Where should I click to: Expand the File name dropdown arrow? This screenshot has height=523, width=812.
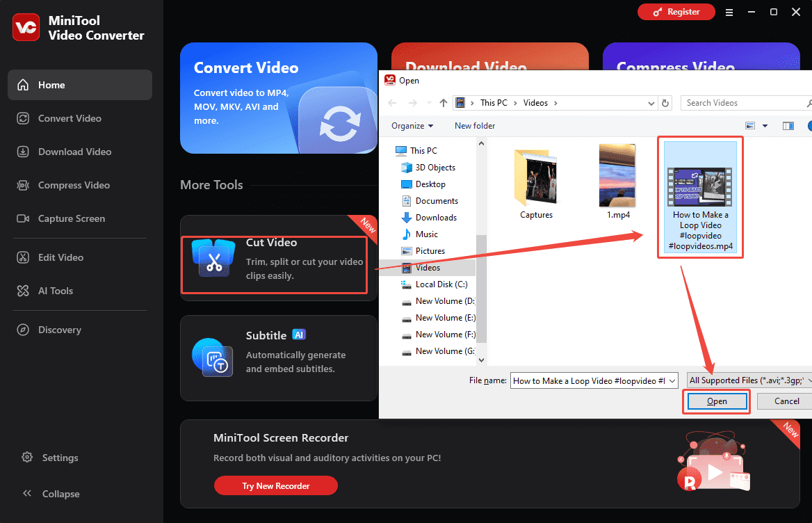[x=672, y=380]
